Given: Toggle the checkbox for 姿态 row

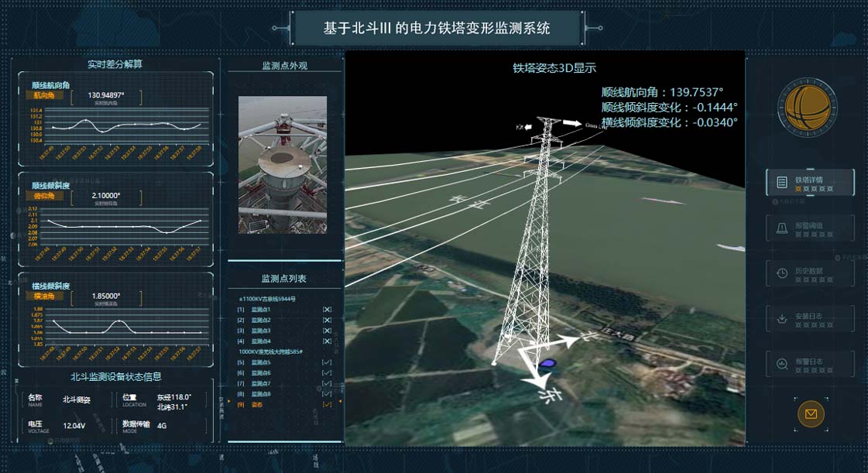Looking at the screenshot, I should (x=327, y=404).
